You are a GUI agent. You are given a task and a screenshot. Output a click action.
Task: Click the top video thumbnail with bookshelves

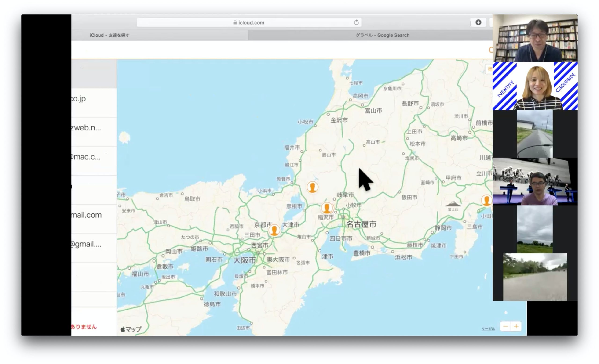(x=535, y=38)
